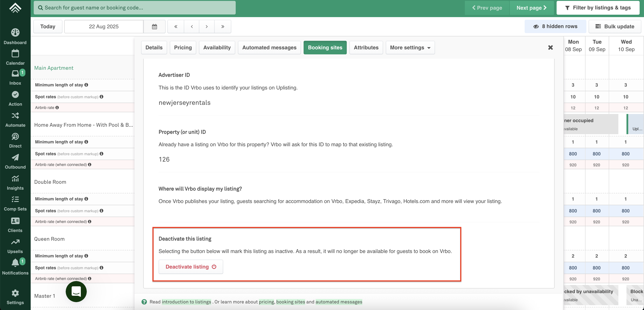Open the pricing help link
Image resolution: width=644 pixels, height=310 pixels.
[267, 302]
